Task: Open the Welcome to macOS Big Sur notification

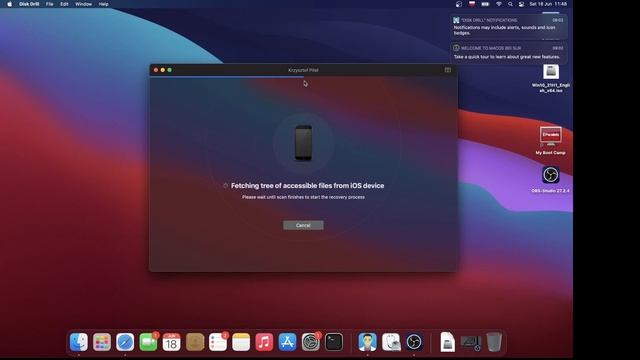Action: click(509, 53)
